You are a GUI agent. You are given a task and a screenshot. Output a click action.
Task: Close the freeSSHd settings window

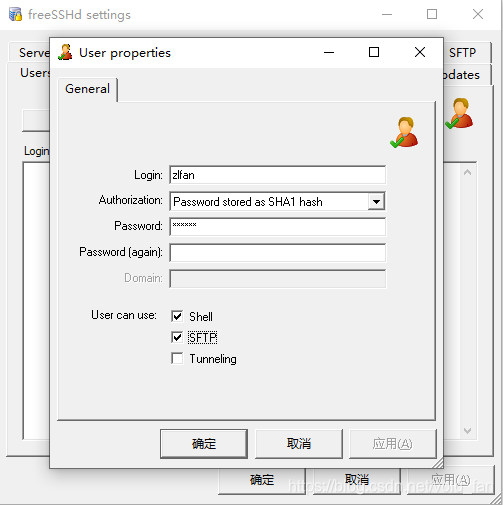click(x=478, y=14)
